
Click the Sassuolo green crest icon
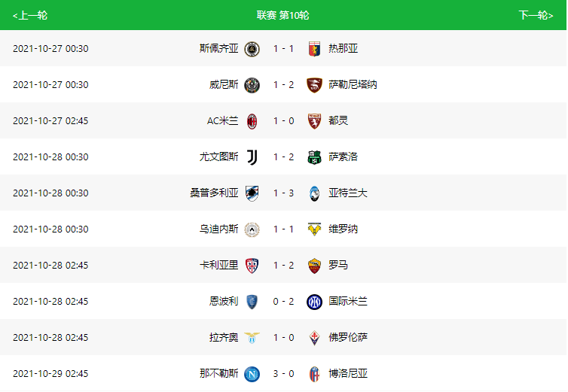[314, 157]
